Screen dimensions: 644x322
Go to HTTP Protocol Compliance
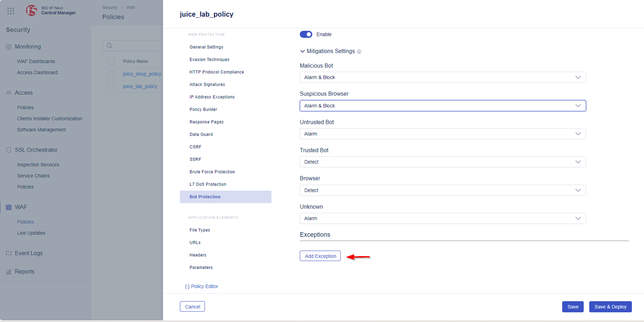pos(217,72)
